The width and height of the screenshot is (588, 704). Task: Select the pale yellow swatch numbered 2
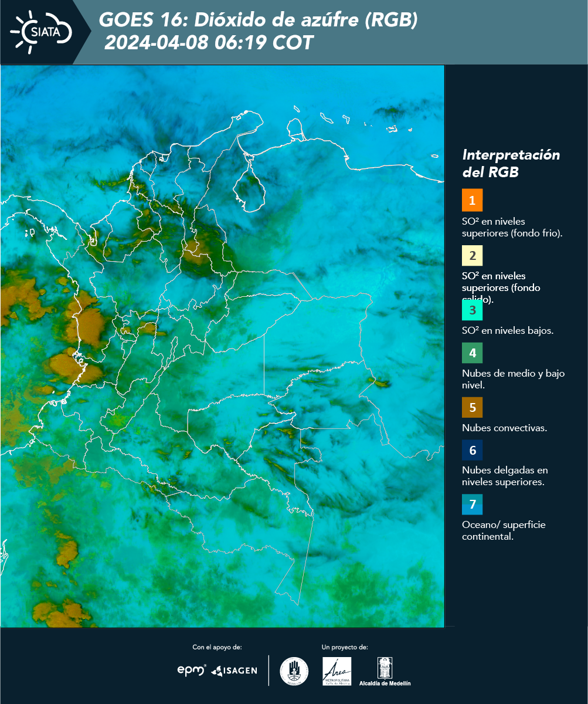tap(472, 255)
